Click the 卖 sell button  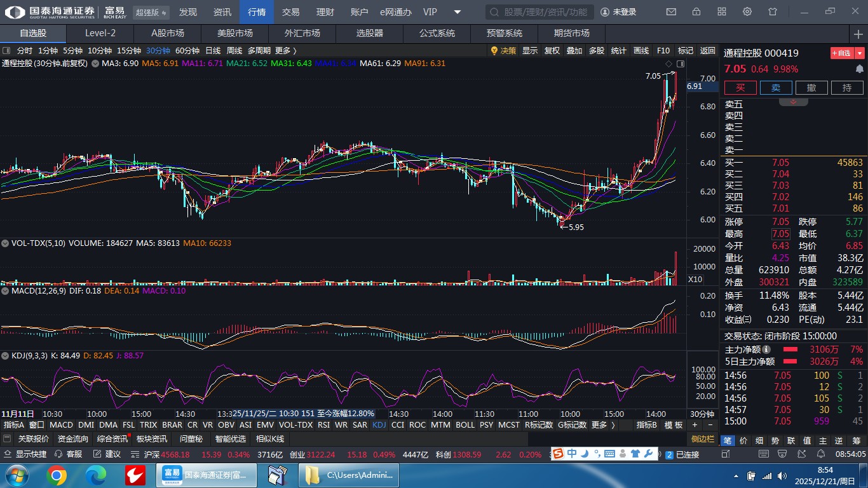click(x=776, y=88)
